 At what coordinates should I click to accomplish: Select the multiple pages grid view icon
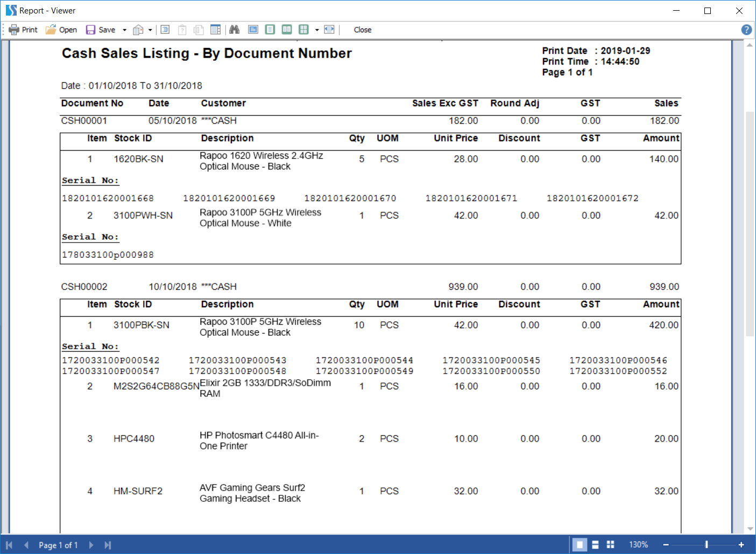pos(304,30)
